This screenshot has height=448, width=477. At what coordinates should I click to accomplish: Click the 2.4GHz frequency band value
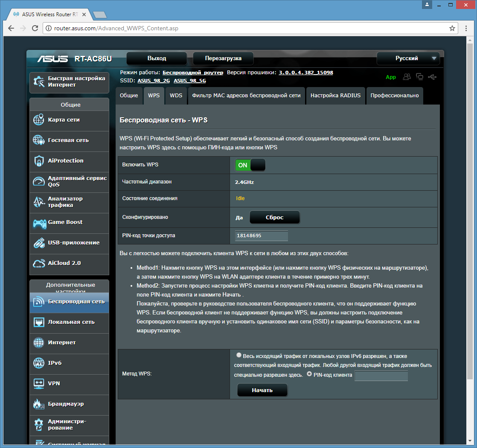point(244,182)
